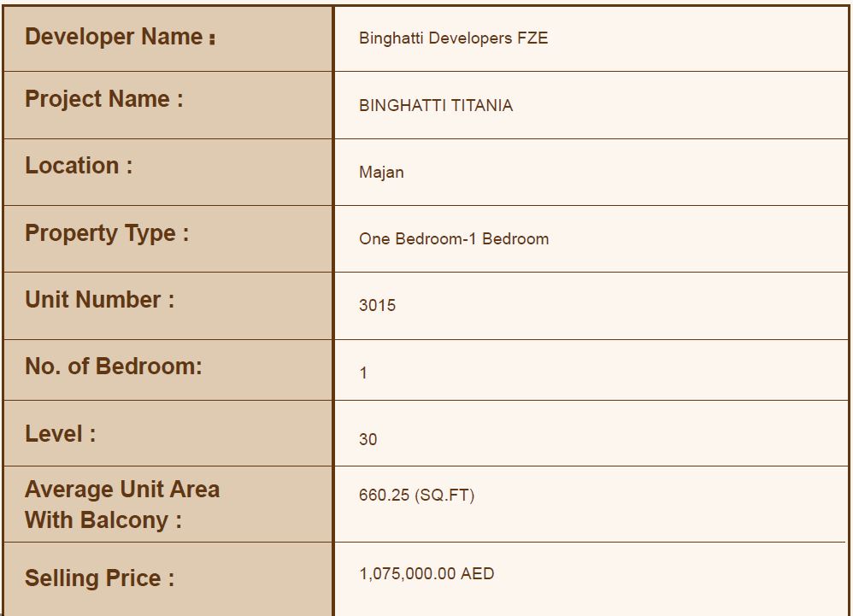Click the No. of Bedroom label
This screenshot has height=616, width=853.
114,367
